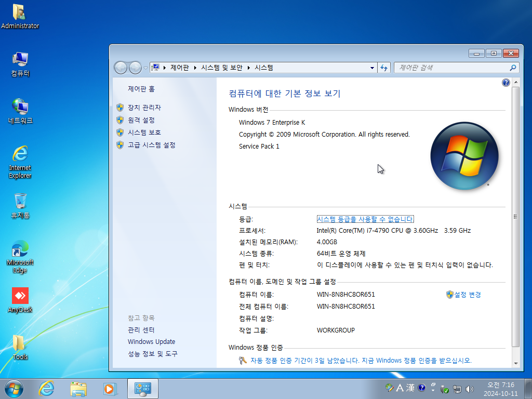Open the help question mark icon
Viewport: 532px width, 399px height.
(506, 83)
